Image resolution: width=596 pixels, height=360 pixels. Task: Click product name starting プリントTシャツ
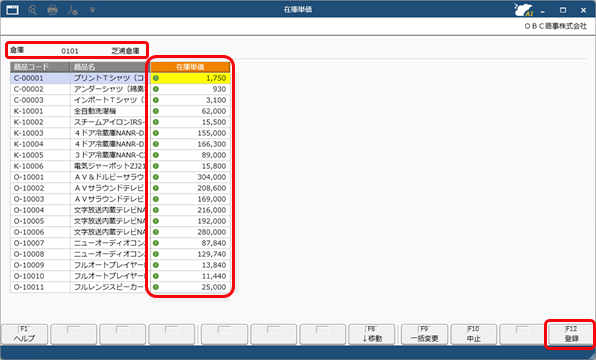[x=110, y=78]
